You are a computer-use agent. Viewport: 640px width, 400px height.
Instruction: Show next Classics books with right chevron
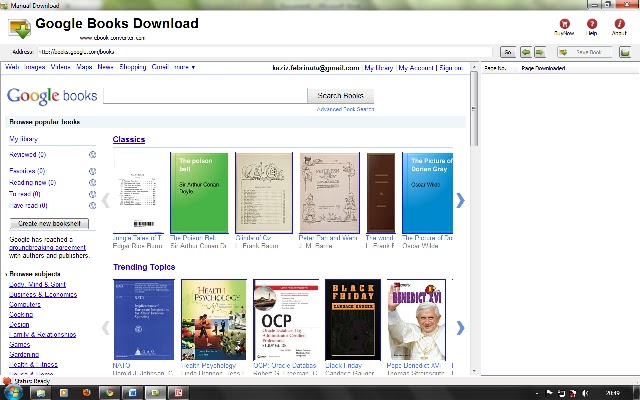coord(460,200)
